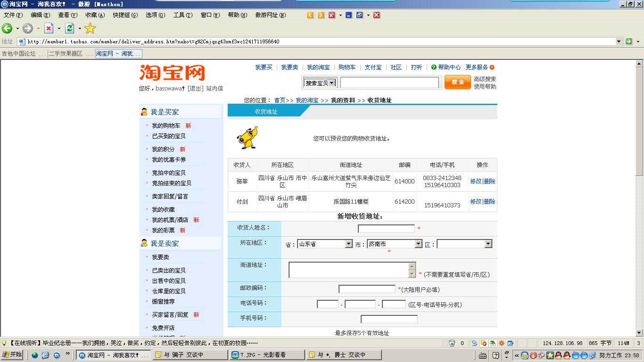Switch to the 吉他中国论坛 tab
Viewport: 644px width, 362px height.
tap(24, 54)
